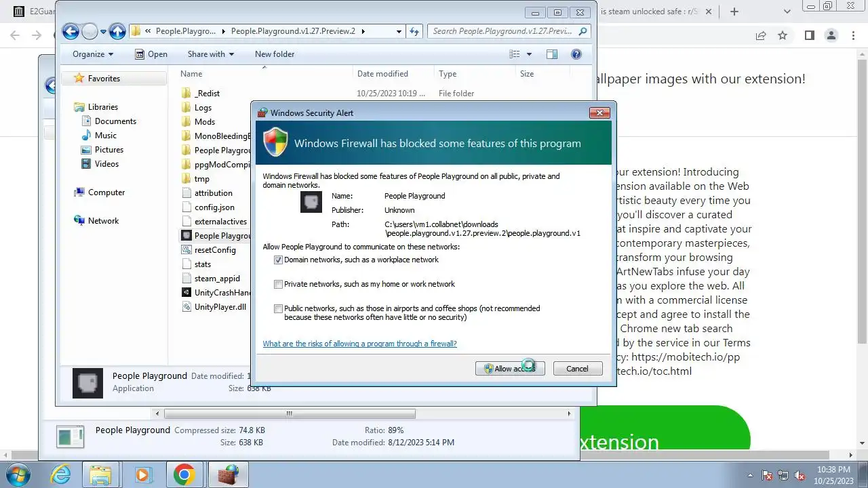Select the stats file
Viewport: 868px width, 488px height.
coord(202,264)
